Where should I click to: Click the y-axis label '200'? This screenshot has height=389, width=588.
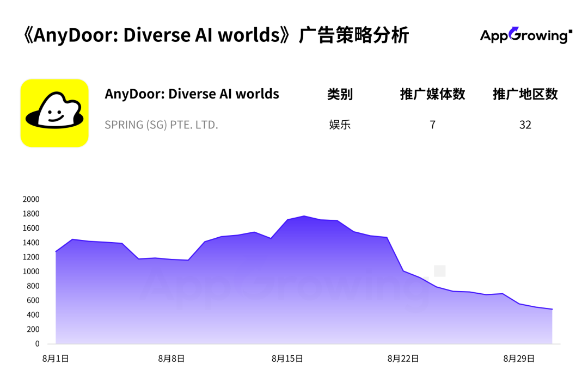click(33, 329)
